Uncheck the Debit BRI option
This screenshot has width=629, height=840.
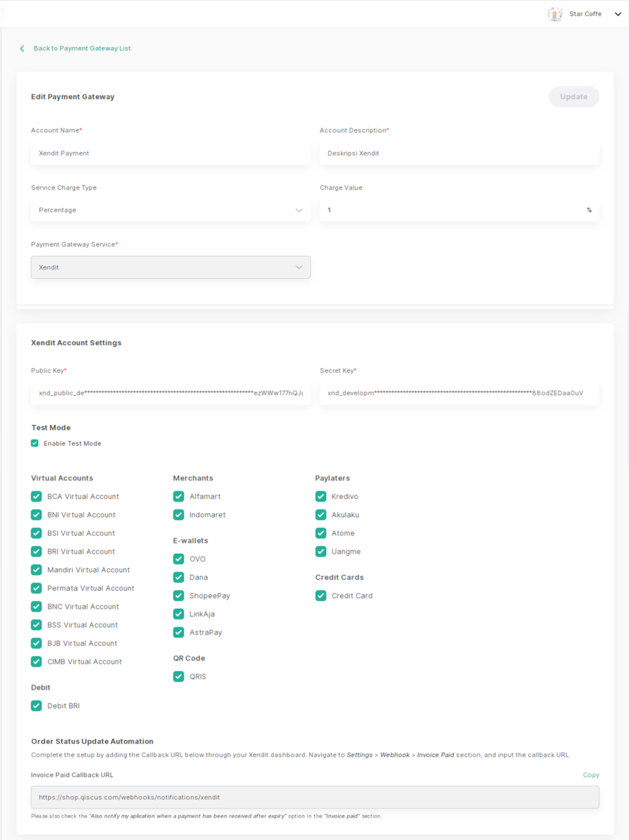36,705
